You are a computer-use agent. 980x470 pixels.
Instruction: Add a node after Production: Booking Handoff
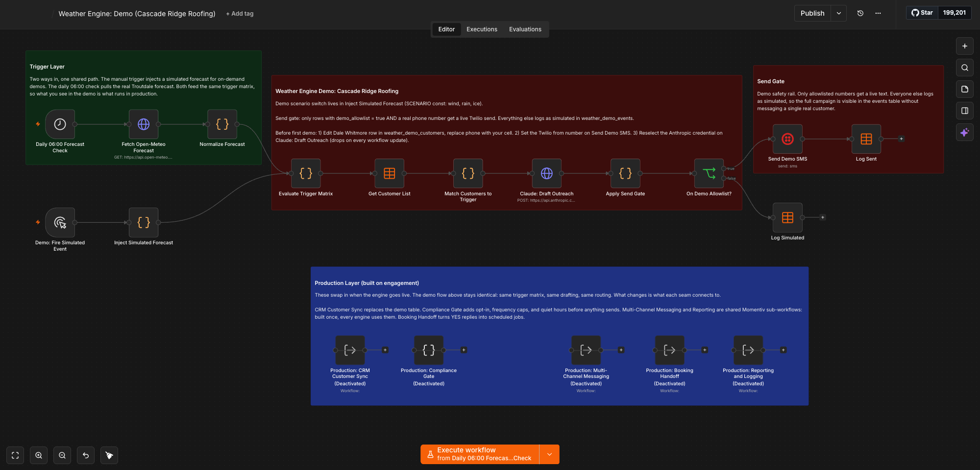705,350
